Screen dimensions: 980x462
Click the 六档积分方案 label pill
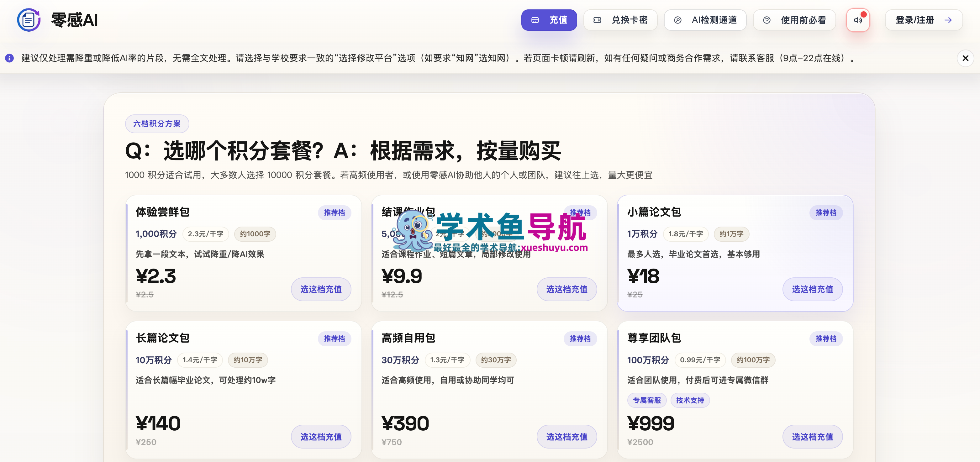(157, 123)
